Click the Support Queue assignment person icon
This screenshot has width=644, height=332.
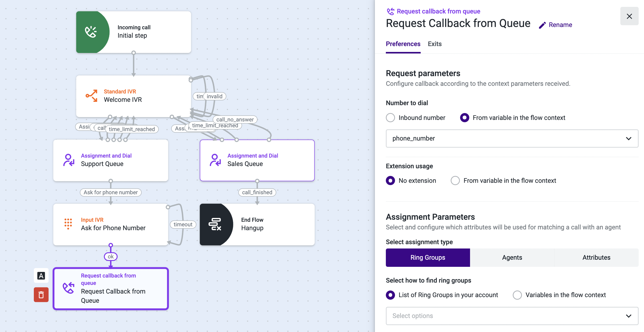click(69, 160)
